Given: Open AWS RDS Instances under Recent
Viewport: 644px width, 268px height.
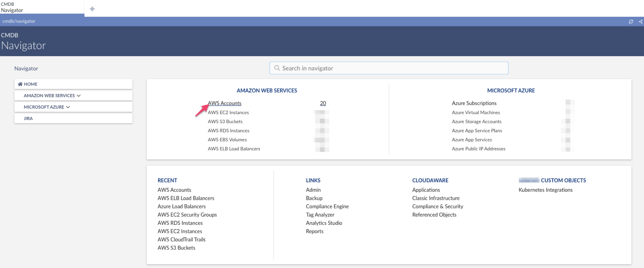Looking at the screenshot, I should click(x=180, y=223).
